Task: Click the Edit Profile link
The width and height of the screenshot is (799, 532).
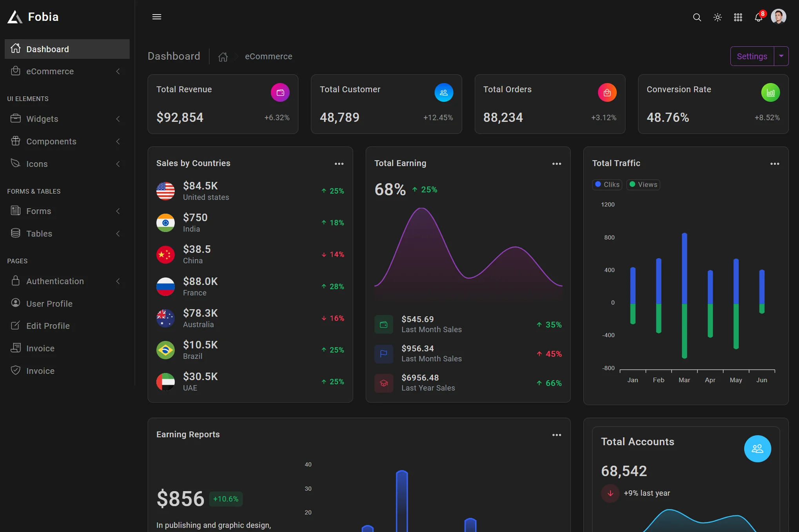Action: [x=48, y=326]
